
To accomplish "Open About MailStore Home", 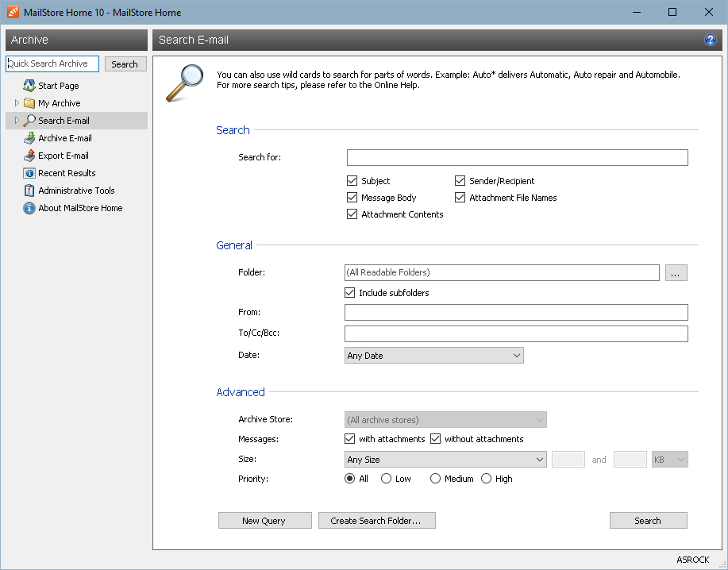I will pyautogui.click(x=80, y=208).
